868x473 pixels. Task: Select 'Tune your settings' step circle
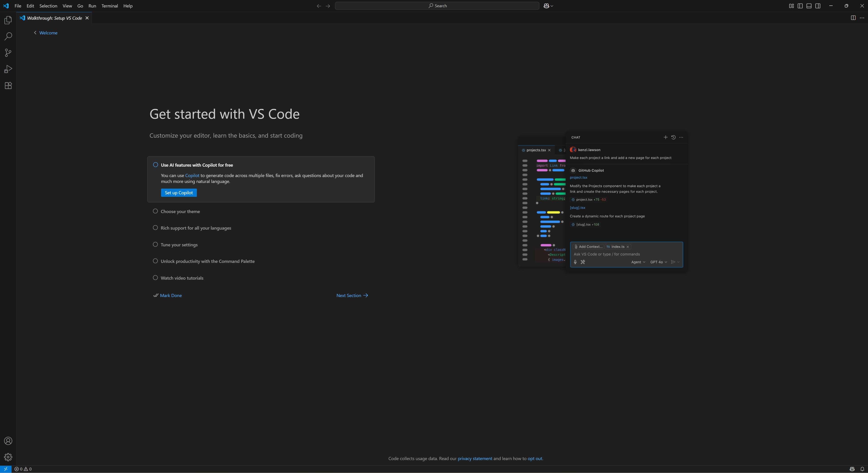tap(155, 245)
